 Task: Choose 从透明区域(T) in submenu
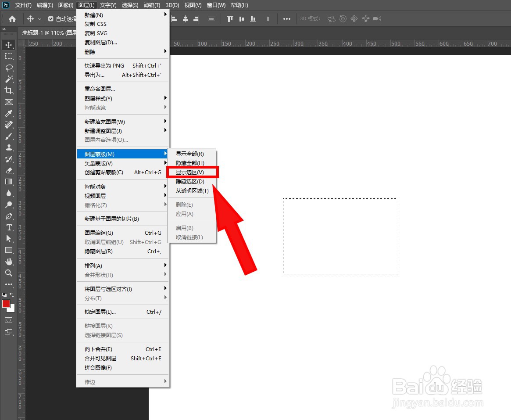click(192, 191)
